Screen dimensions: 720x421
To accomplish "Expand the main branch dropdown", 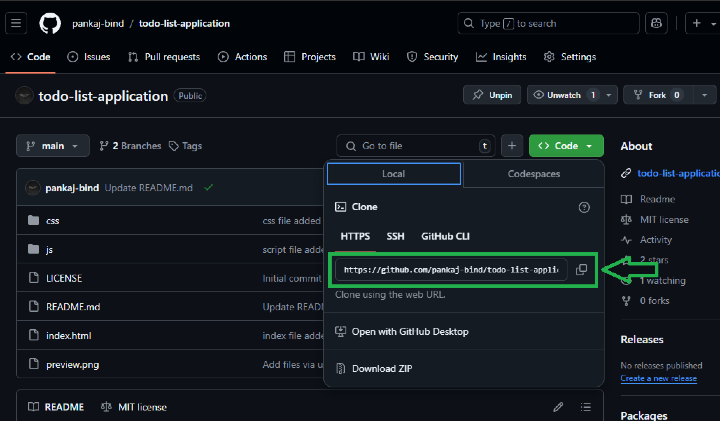I will tap(53, 146).
